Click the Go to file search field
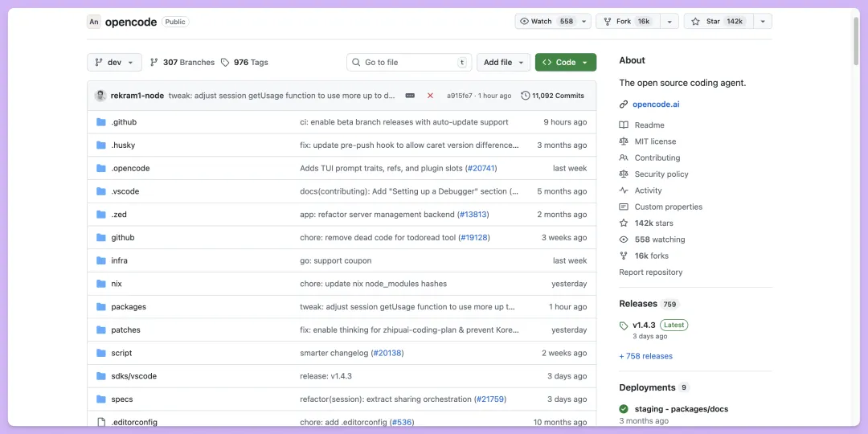868x434 pixels. coord(409,63)
